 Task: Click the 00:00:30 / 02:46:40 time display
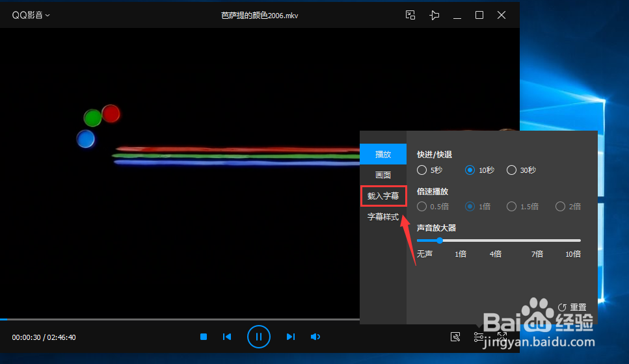tap(44, 337)
